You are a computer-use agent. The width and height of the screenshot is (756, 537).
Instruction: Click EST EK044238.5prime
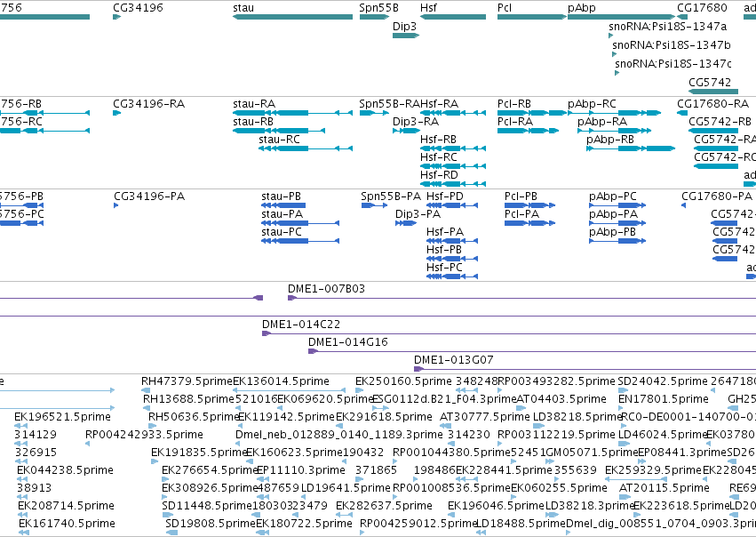pos(65,471)
